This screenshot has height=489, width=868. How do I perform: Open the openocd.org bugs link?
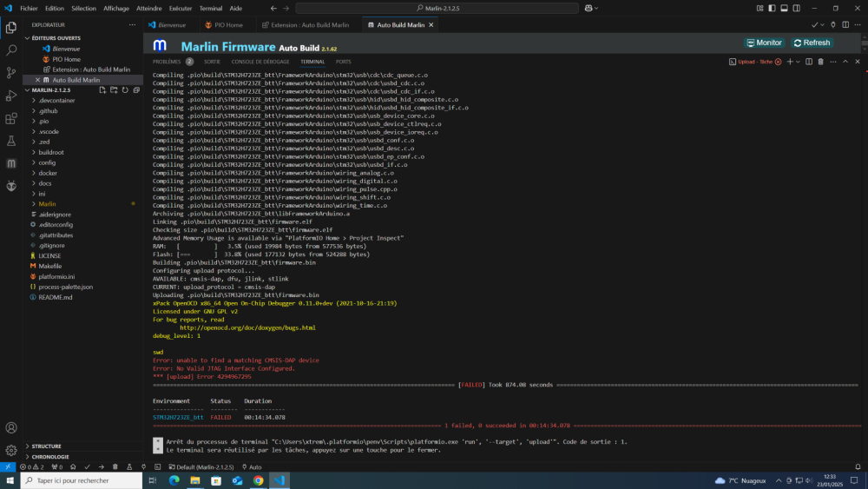(x=247, y=327)
